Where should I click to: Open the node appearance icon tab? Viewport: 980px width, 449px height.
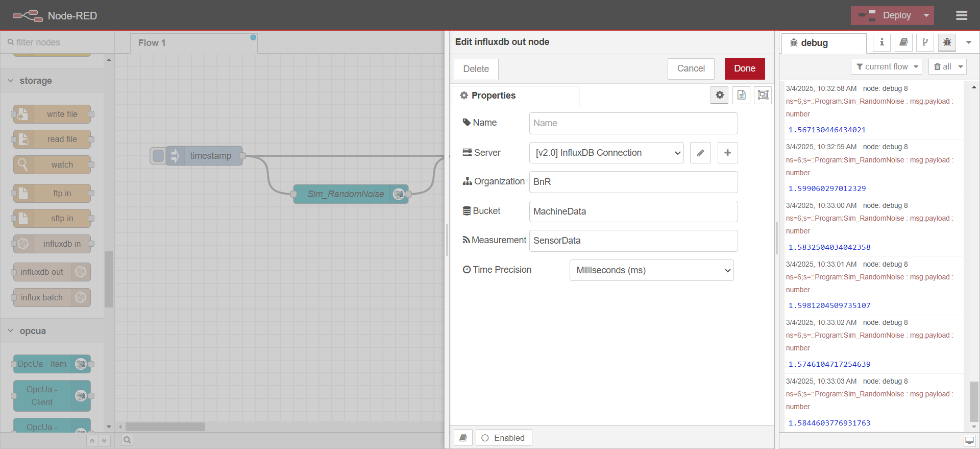coord(763,95)
